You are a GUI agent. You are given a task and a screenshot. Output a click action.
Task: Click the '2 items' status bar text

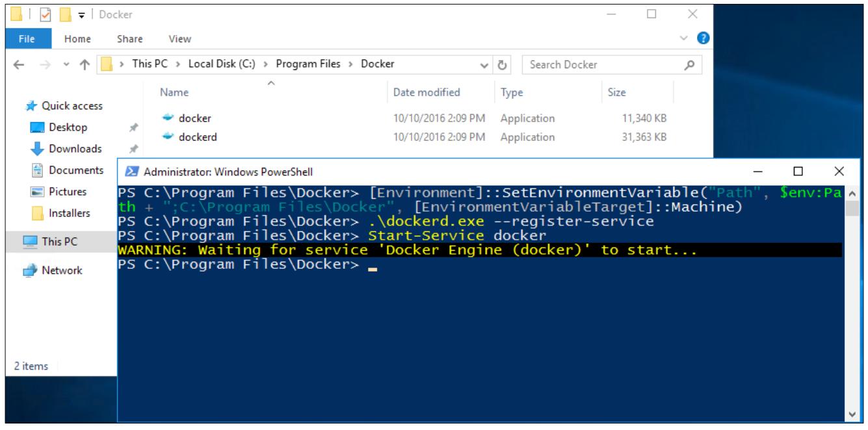pos(31,366)
